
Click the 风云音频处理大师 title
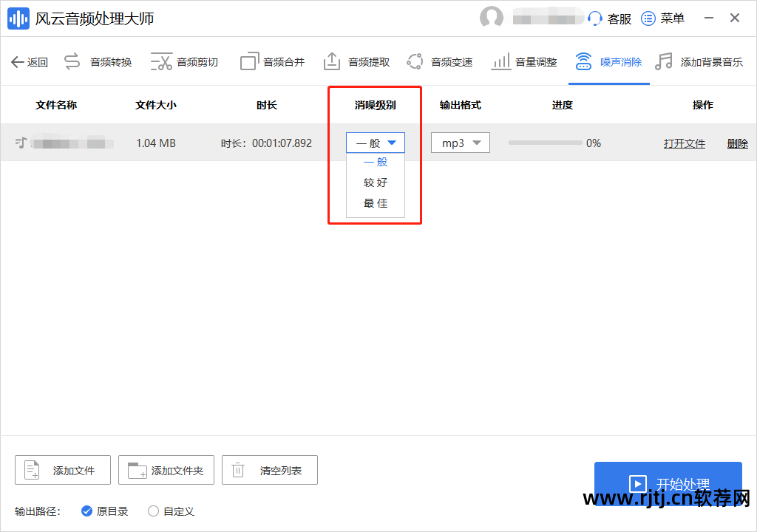coord(95,18)
